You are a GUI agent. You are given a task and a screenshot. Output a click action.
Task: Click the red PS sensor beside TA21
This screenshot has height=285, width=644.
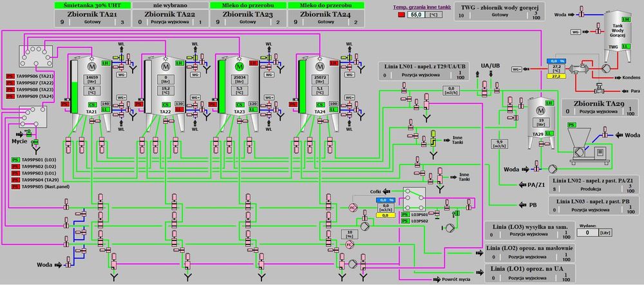tap(66, 104)
